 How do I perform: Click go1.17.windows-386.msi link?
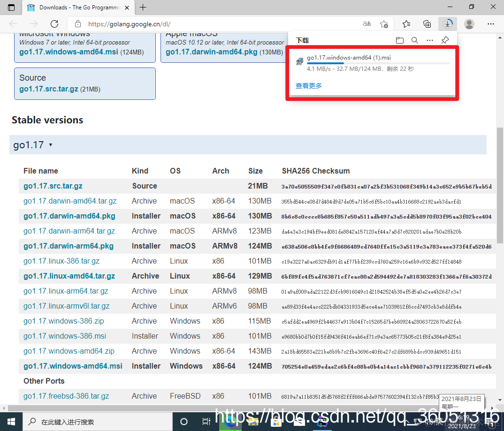(65, 336)
